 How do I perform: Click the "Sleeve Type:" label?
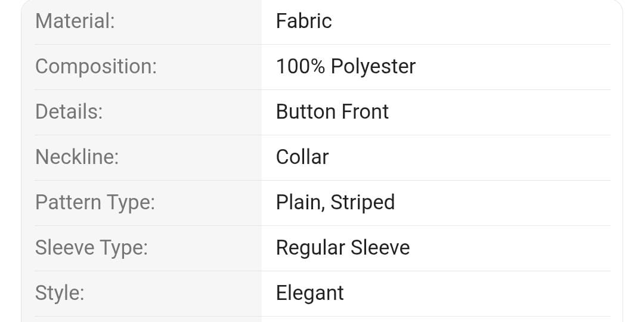(91, 248)
